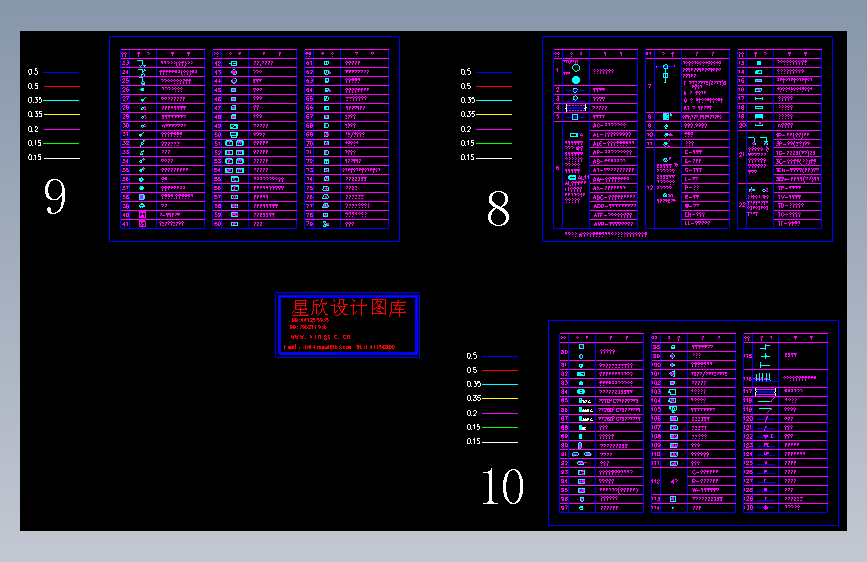The image size is (867, 562).
Task: Click the square symbol in row 41 of sheet 9
Action: point(142,224)
